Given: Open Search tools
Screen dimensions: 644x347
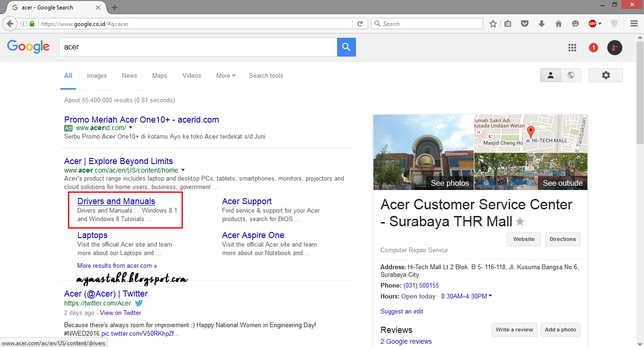Looking at the screenshot, I should 266,75.
